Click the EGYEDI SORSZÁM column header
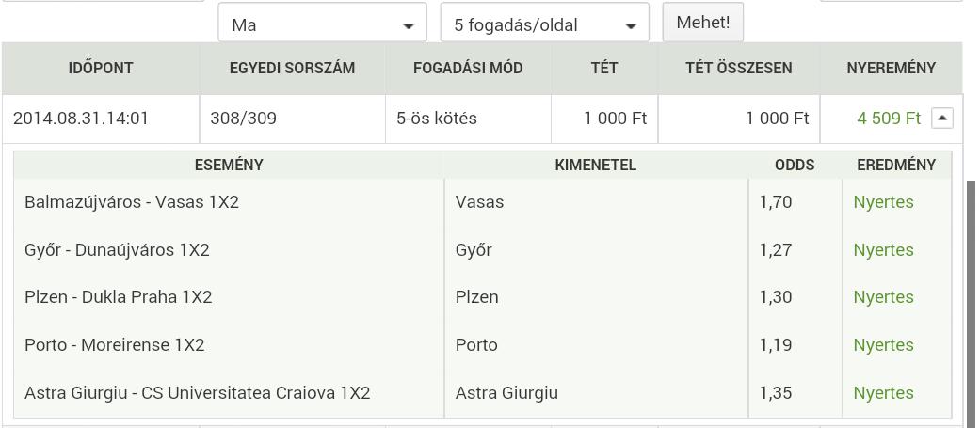Screen dimensions: 980x428 point(292,68)
